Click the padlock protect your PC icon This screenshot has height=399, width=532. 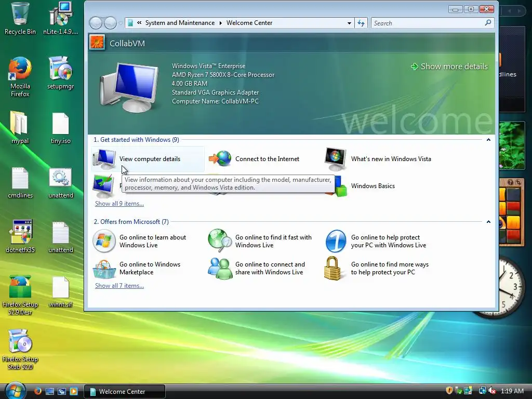pyautogui.click(x=332, y=269)
